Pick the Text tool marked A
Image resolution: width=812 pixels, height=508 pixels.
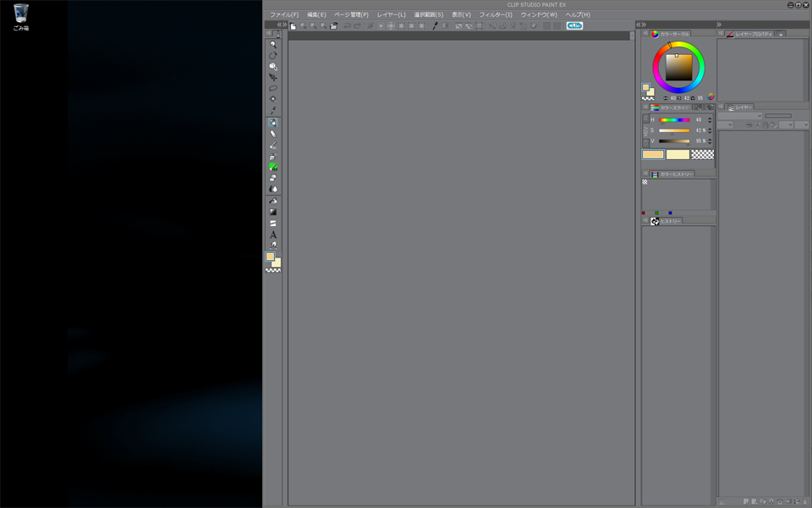pos(272,235)
